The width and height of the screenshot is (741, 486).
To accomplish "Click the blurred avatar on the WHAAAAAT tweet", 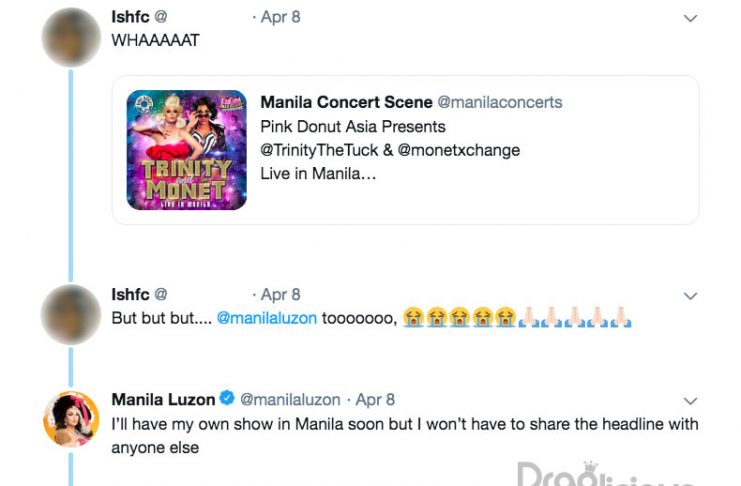I will coord(71,37).
